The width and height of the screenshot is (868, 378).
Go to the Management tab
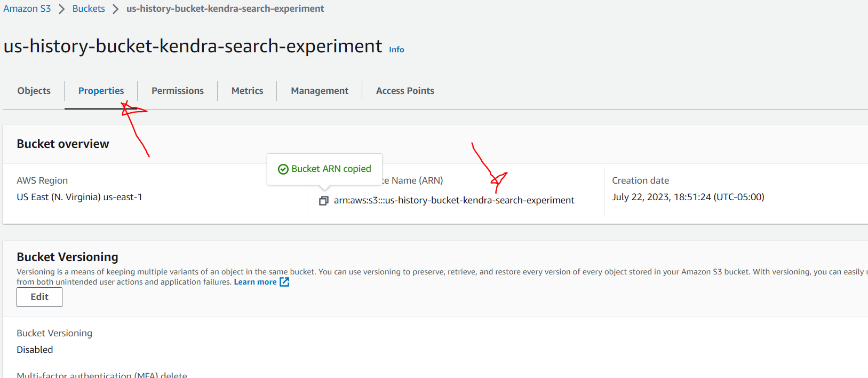320,91
